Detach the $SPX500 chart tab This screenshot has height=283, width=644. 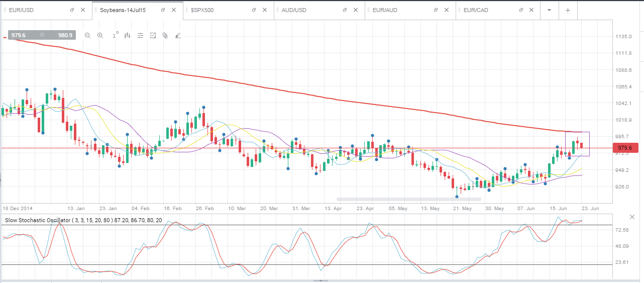coord(254,10)
